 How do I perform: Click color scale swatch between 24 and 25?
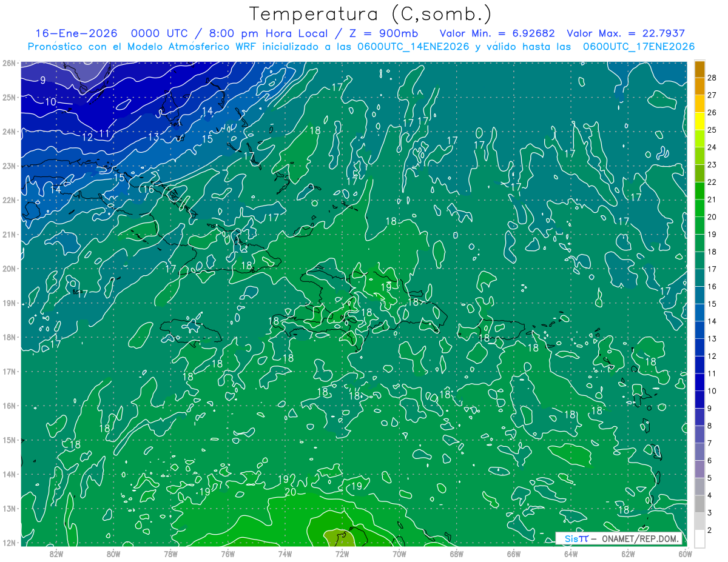(699, 138)
